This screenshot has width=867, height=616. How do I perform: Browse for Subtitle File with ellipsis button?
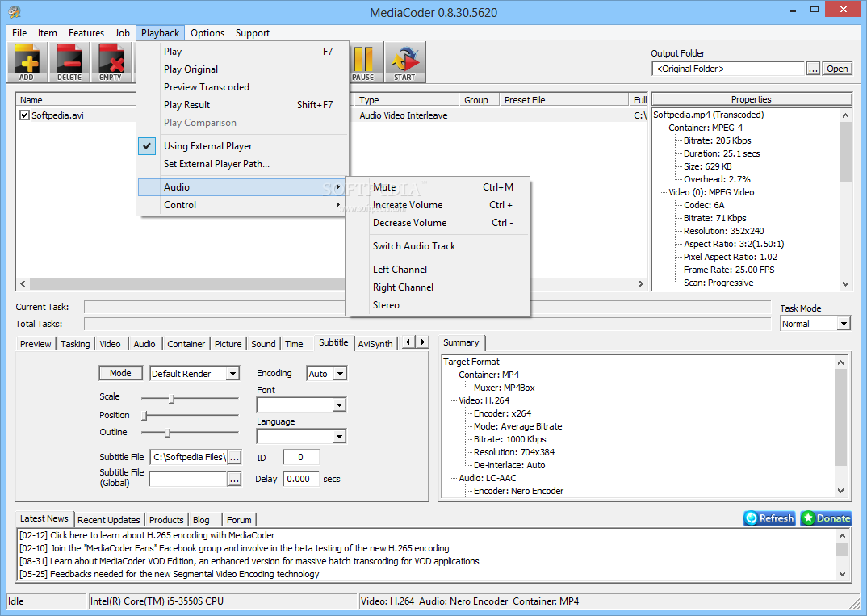coord(234,457)
